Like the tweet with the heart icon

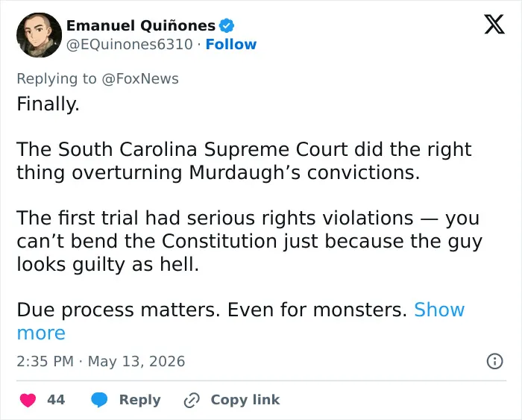[x=28, y=400]
